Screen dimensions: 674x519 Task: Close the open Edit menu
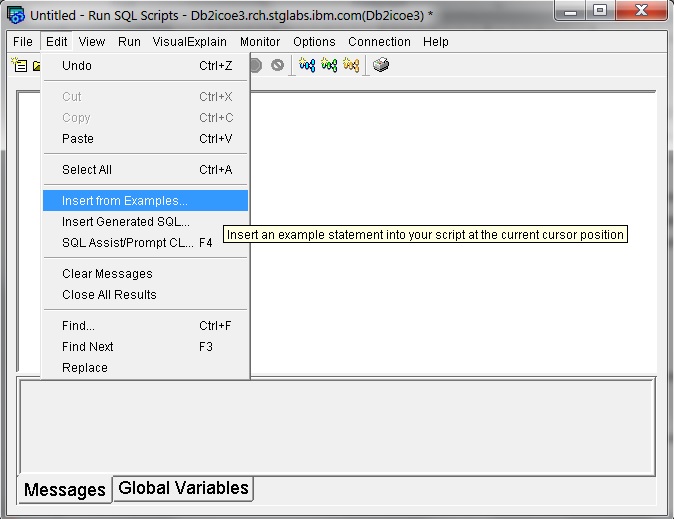(56, 42)
